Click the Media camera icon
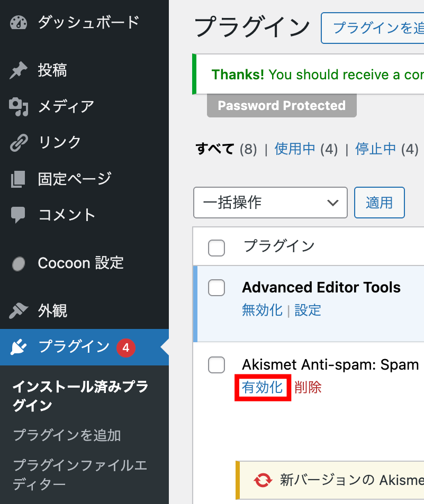Screen dimensions: 424x504 (x=18, y=106)
